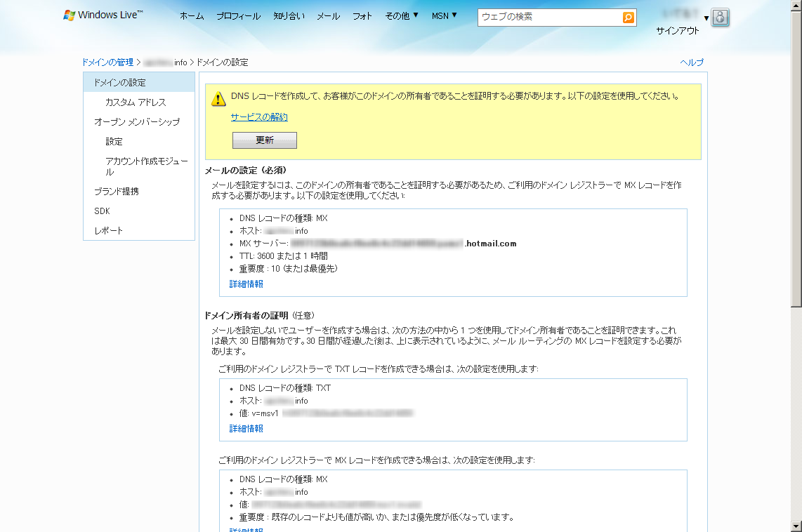Screen dimensions: 802x532
Task: Open the user profile picture icon
Action: [720, 18]
